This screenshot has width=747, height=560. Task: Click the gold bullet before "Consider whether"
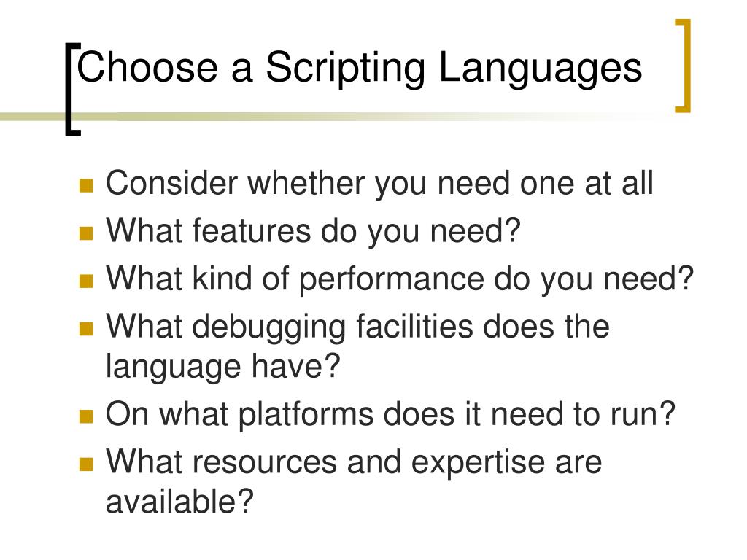point(86,185)
